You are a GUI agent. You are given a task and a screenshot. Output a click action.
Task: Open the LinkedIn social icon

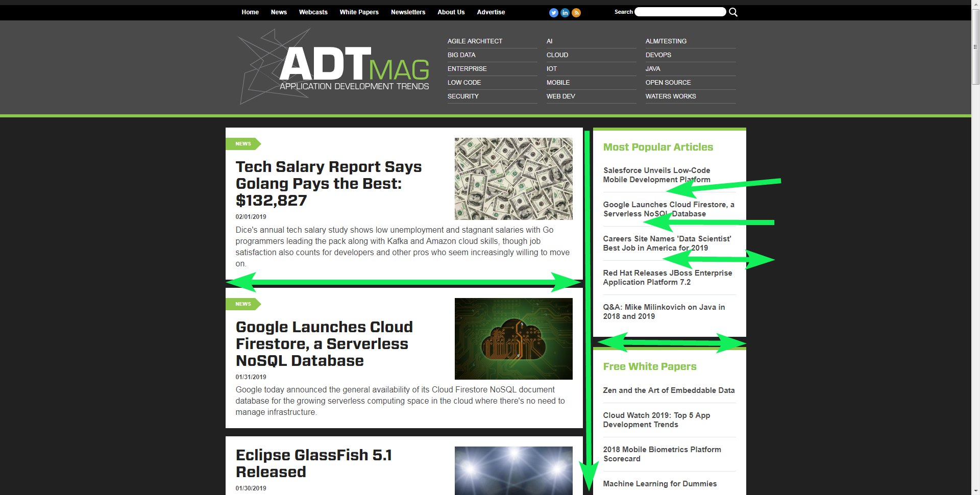tap(565, 13)
